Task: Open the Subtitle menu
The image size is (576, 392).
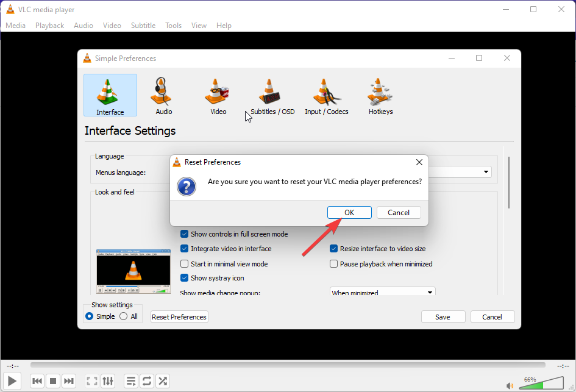Action: (143, 26)
